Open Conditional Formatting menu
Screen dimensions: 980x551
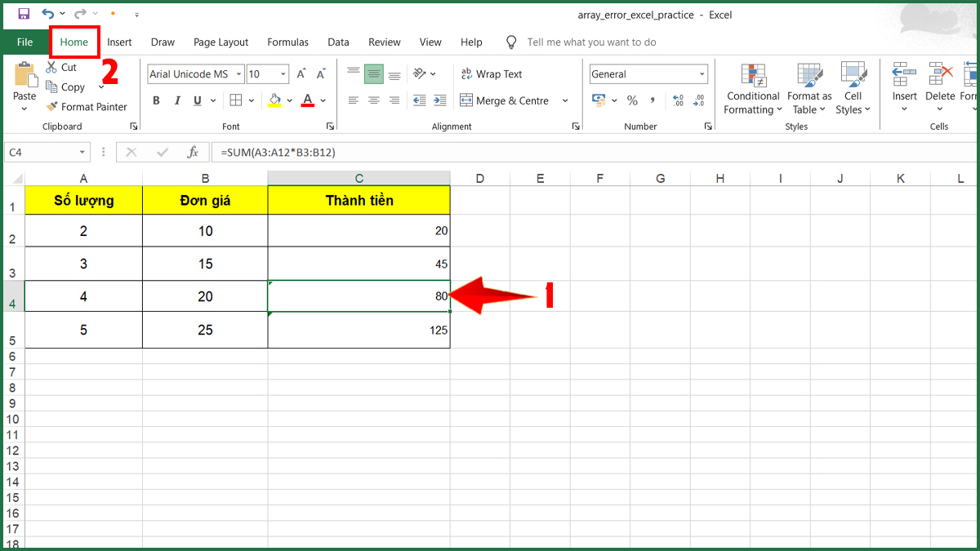753,90
